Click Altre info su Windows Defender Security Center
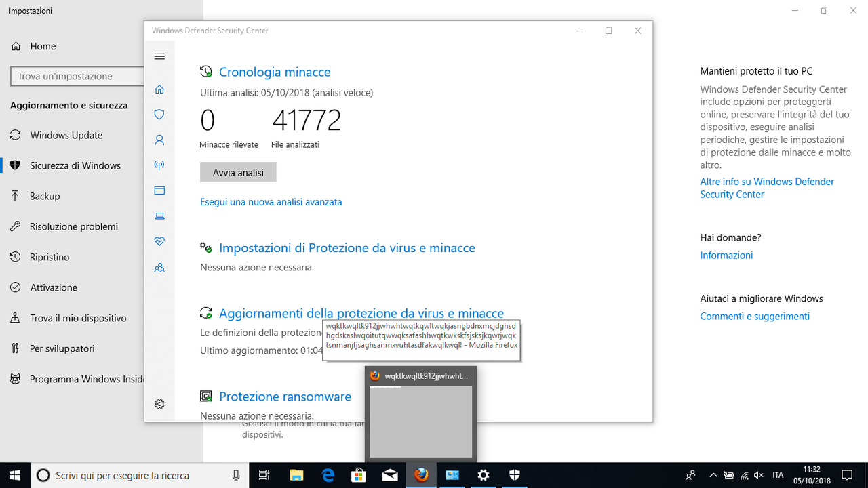This screenshot has height=488, width=868. click(767, 188)
